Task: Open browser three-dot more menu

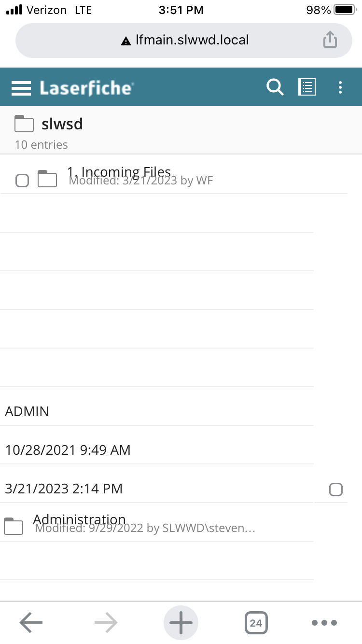Action: [x=324, y=623]
